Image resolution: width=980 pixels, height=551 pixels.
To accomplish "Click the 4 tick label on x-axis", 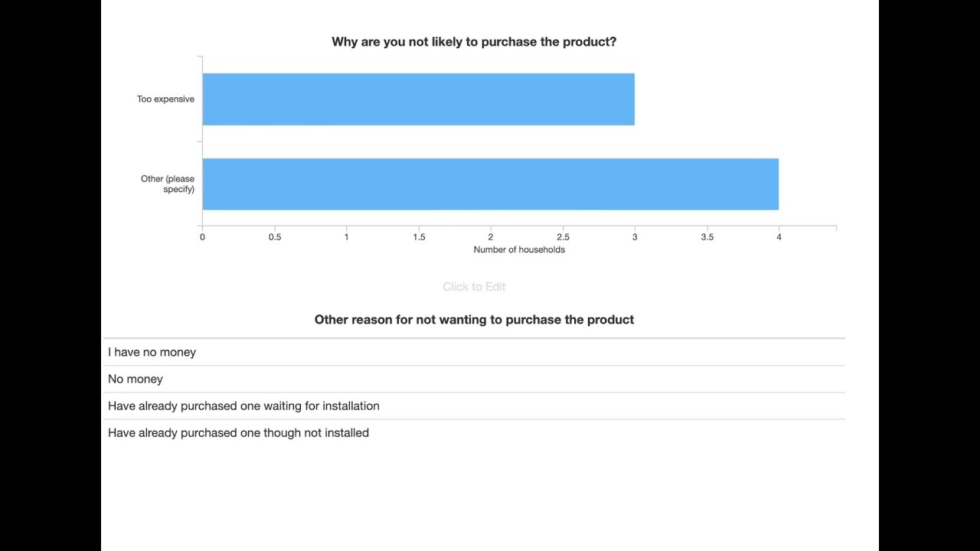I will pos(779,237).
